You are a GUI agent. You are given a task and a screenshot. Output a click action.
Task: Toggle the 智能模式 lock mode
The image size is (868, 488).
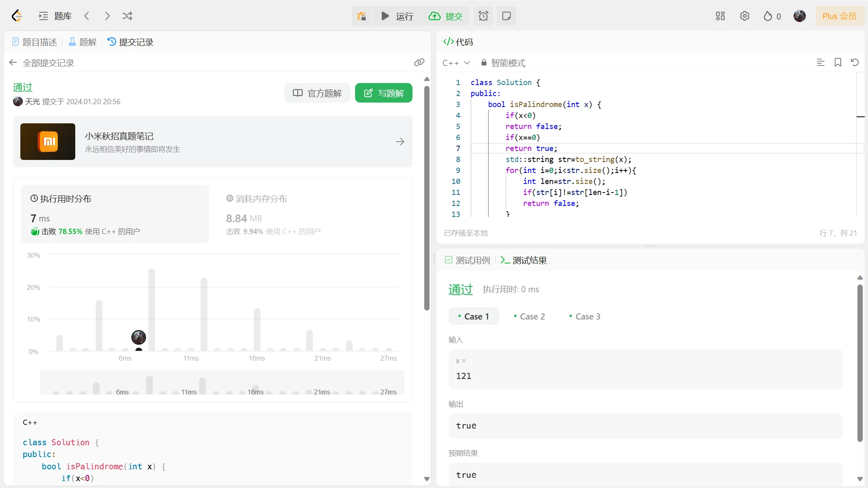[x=503, y=63]
